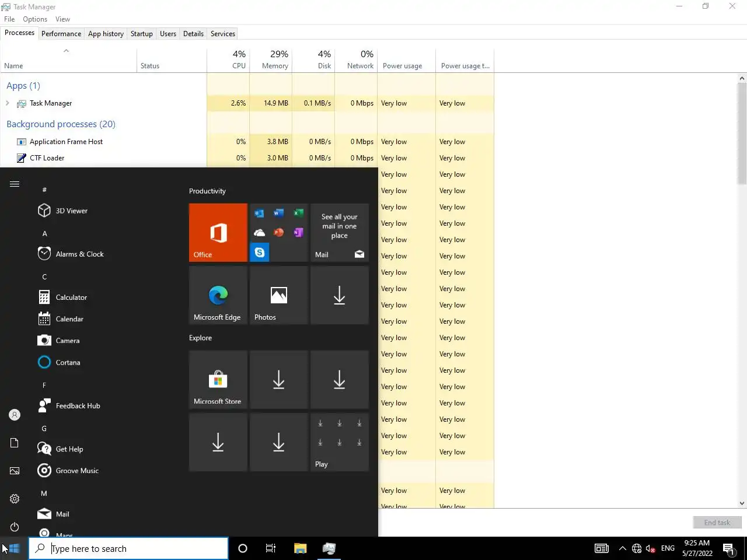
Task: Expand the Start menu hamburger
Action: [15, 184]
